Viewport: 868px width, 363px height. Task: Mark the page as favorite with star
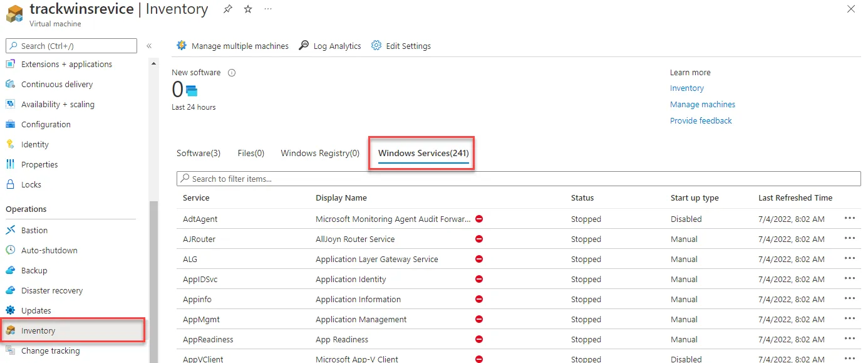click(248, 9)
